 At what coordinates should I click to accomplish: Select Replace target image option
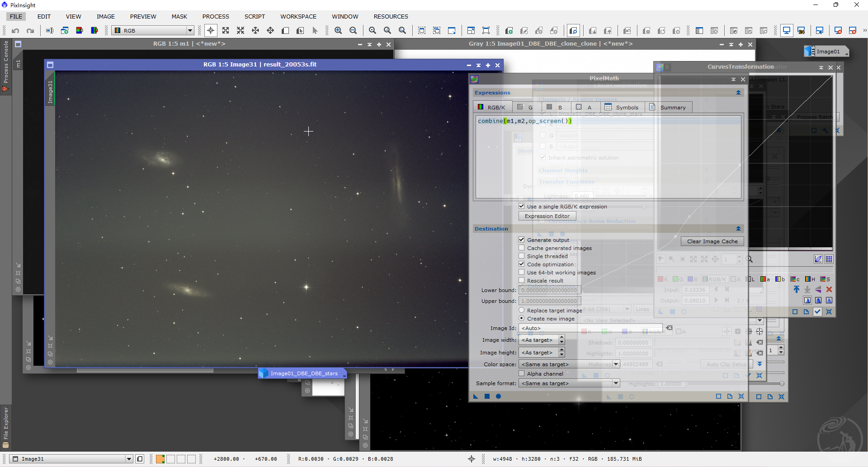pos(522,310)
